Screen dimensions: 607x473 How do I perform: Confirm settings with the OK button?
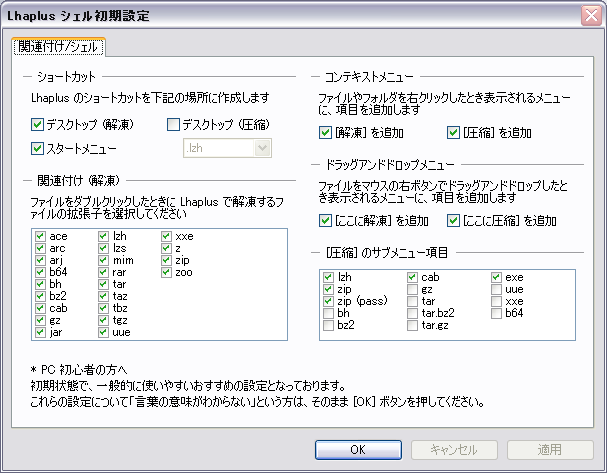pos(358,450)
